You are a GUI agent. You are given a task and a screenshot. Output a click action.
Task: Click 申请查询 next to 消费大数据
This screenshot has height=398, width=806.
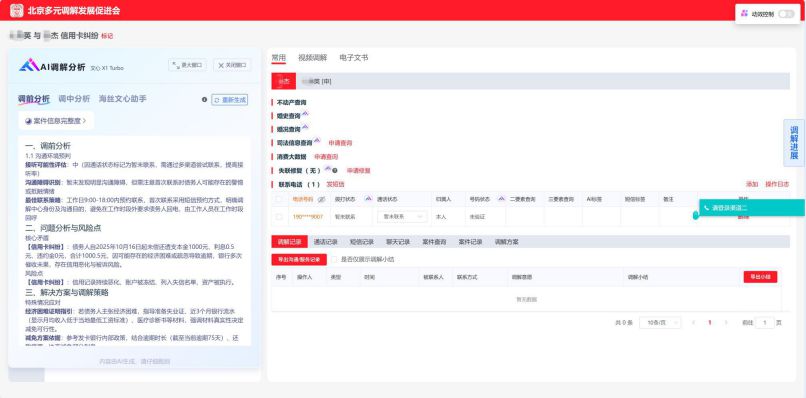(326, 156)
